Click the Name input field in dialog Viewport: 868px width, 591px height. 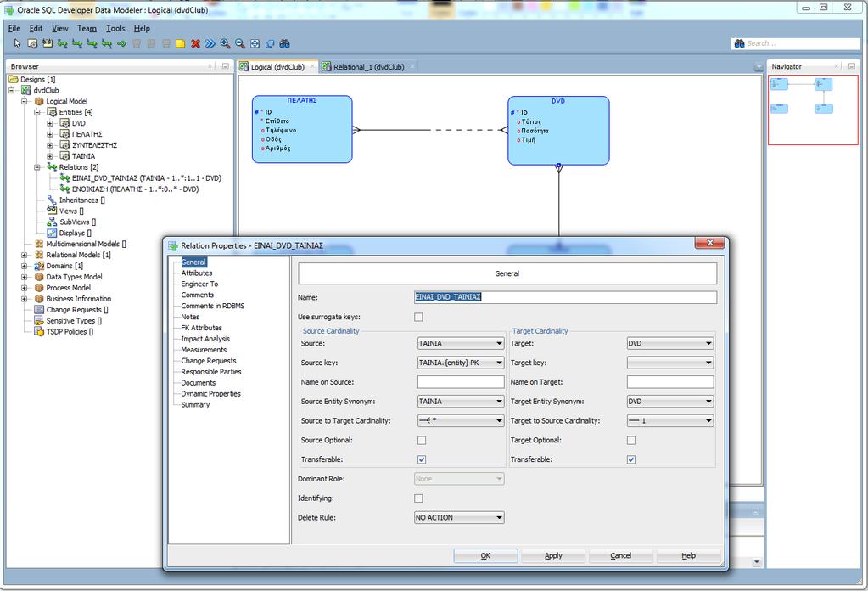[x=565, y=297]
